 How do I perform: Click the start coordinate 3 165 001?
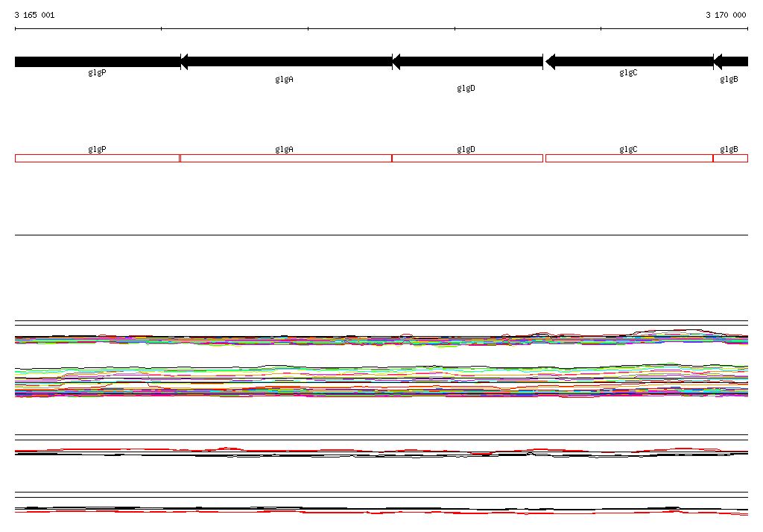[34, 15]
